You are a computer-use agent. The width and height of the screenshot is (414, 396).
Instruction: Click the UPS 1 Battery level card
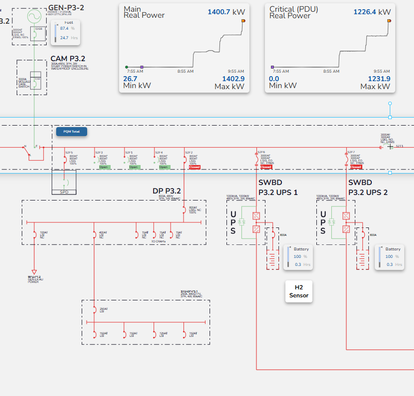tap(298, 257)
